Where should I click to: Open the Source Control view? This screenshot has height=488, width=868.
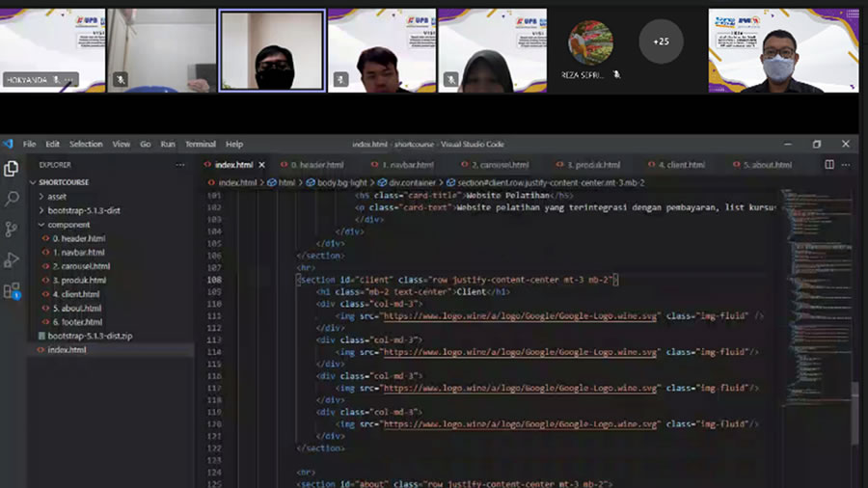coord(12,229)
